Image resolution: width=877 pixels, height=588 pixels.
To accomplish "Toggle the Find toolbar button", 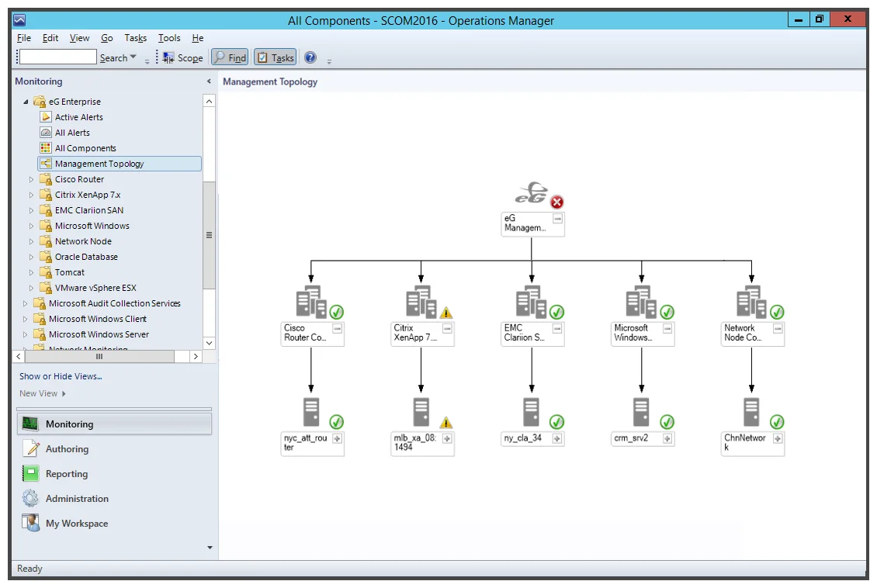I will [230, 57].
